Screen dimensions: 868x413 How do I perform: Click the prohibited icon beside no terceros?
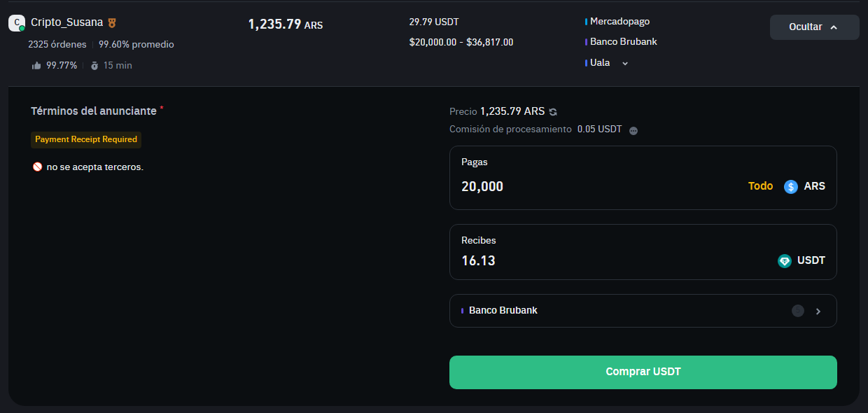[x=37, y=167]
